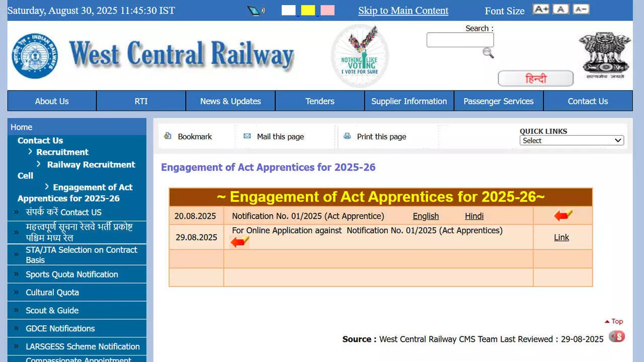Viewport: 644px width, 362px height.
Task: Open the online application Link
Action: tap(561, 237)
